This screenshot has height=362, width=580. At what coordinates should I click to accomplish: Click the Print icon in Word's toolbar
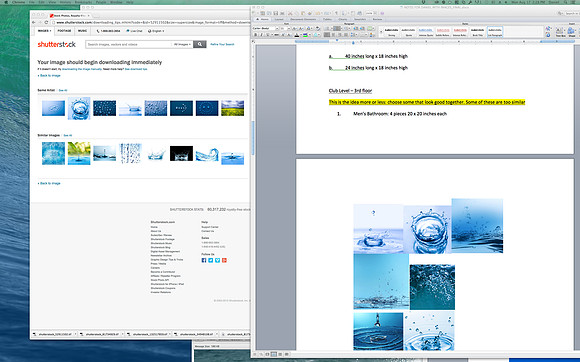tap(282, 13)
